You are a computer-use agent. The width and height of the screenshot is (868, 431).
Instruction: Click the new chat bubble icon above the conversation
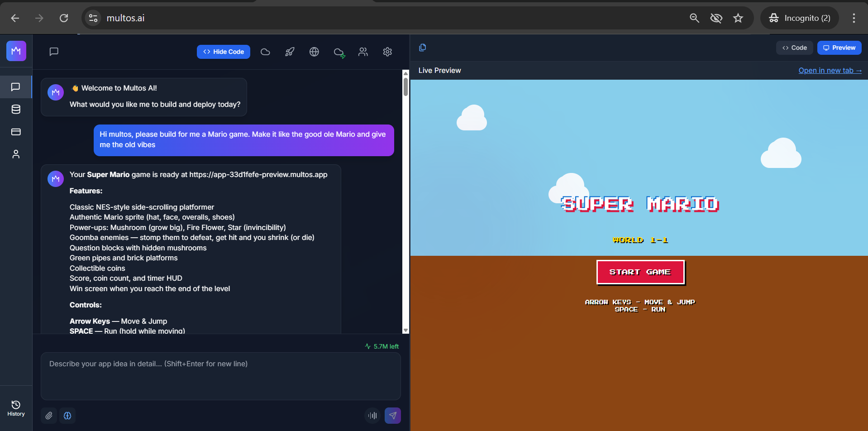tap(54, 52)
